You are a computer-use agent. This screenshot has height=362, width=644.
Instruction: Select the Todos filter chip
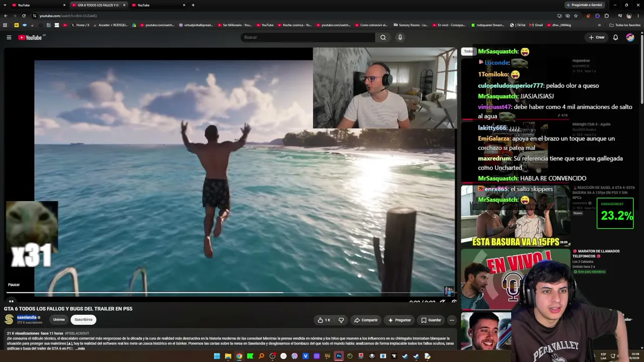(x=468, y=51)
